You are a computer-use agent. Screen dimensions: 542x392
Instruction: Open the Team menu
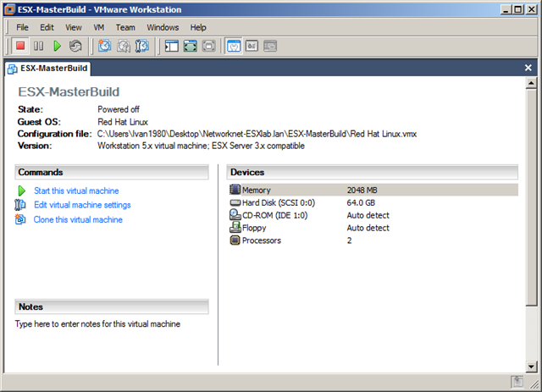pos(125,27)
